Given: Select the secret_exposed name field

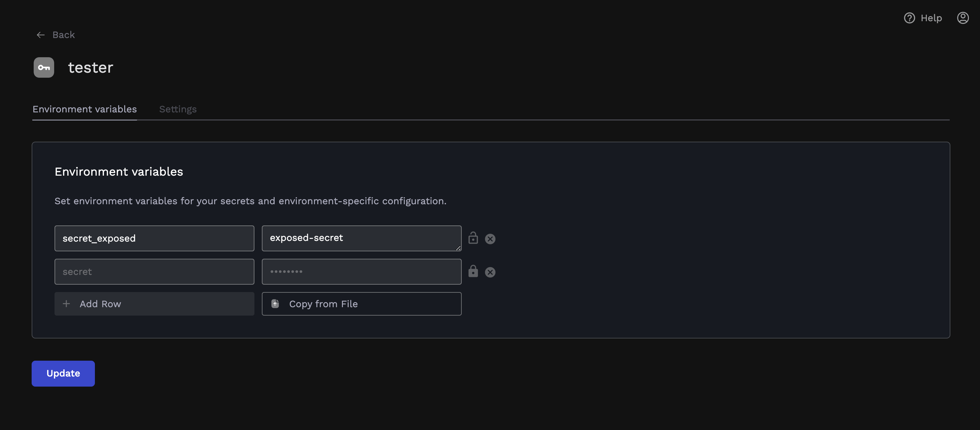Looking at the screenshot, I should click(x=154, y=238).
